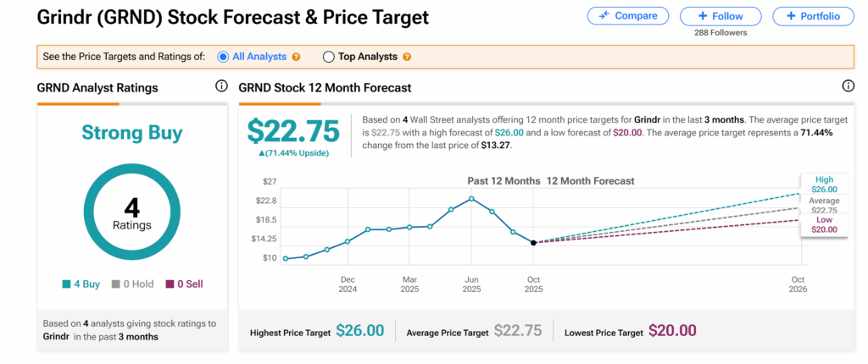
Task: Open info icon for GRND Analyst Ratings
Action: (221, 86)
